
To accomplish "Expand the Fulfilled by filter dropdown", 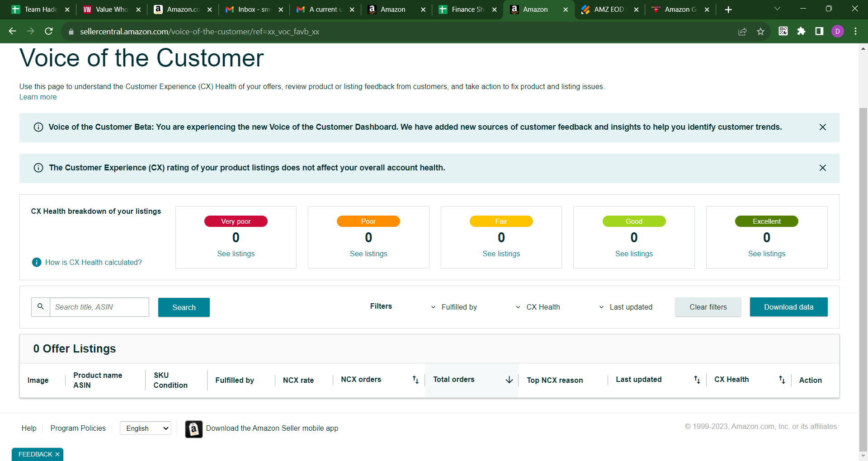I will (454, 307).
